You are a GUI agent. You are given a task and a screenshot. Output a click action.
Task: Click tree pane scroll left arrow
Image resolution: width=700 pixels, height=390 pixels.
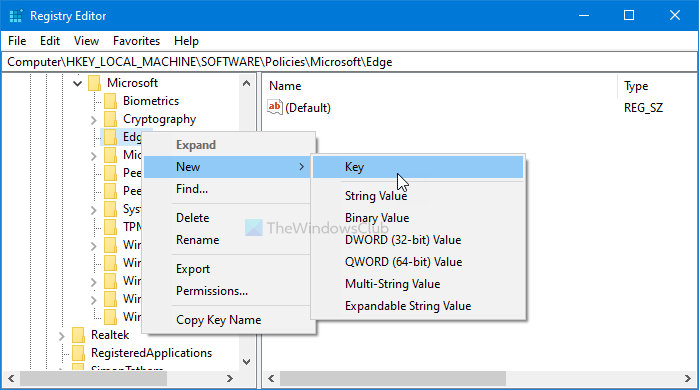[x=11, y=378]
